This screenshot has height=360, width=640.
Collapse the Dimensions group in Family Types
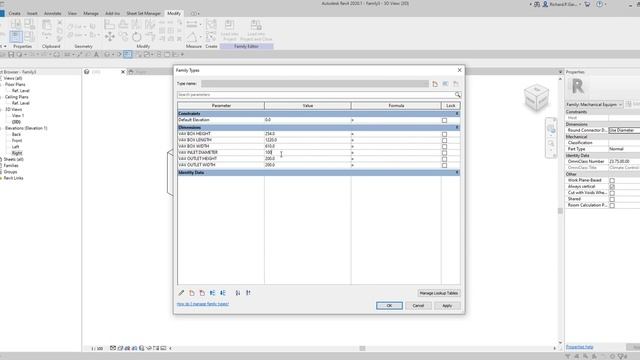[457, 127]
